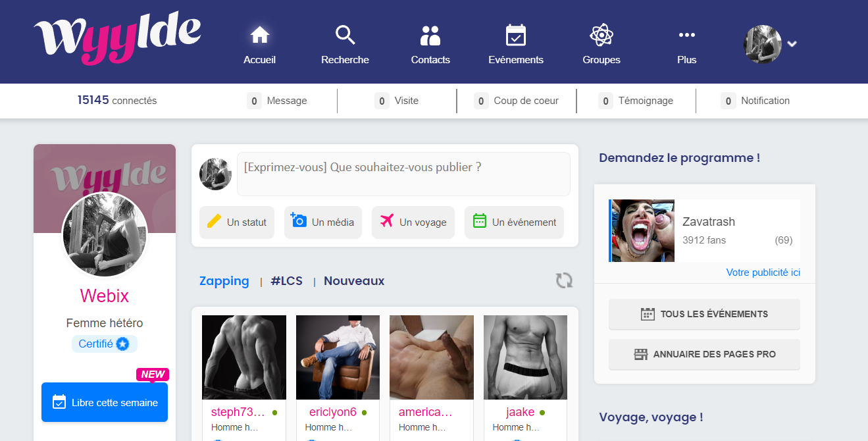Open the jaake username link

520,413
